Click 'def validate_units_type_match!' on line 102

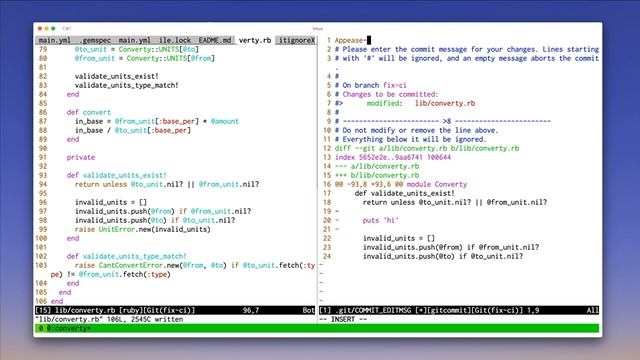pyautogui.click(x=127, y=256)
